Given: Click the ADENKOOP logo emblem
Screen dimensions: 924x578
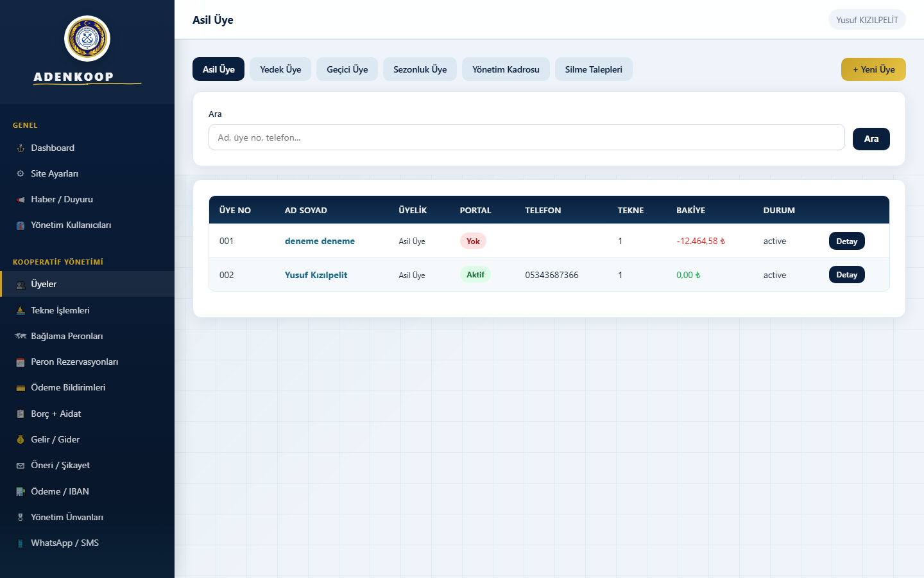Looking at the screenshot, I should coord(87,39).
